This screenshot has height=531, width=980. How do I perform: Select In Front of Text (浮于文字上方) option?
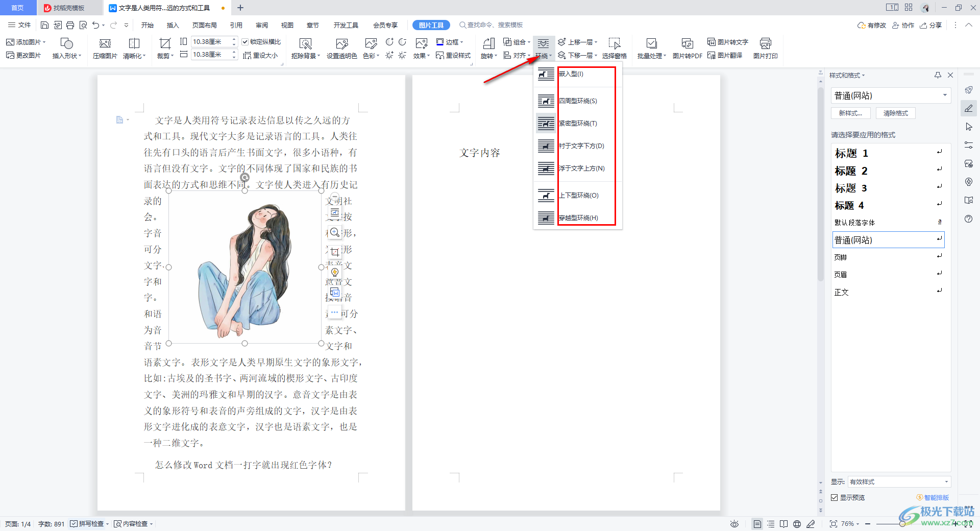pyautogui.click(x=577, y=168)
